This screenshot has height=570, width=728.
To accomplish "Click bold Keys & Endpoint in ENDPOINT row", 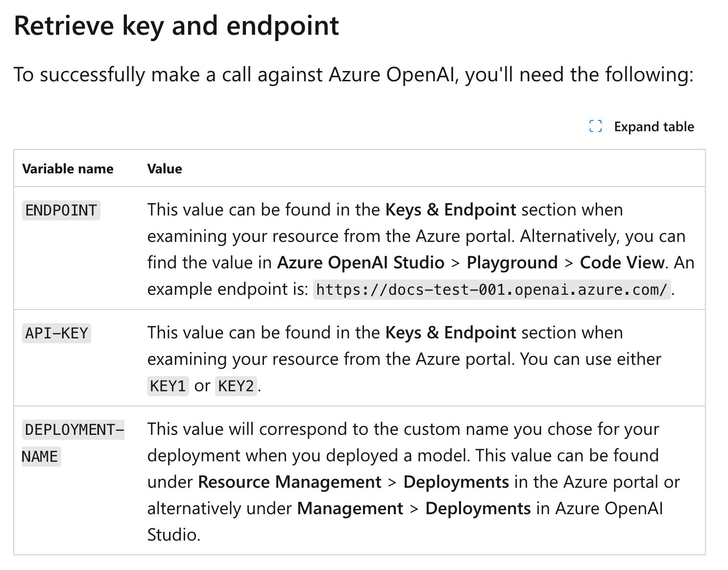I will pyautogui.click(x=450, y=210).
